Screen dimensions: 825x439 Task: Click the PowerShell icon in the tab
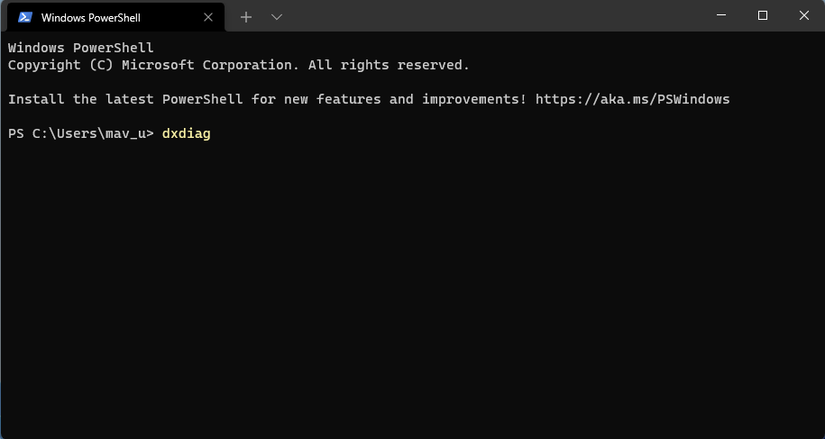pyautogui.click(x=25, y=17)
